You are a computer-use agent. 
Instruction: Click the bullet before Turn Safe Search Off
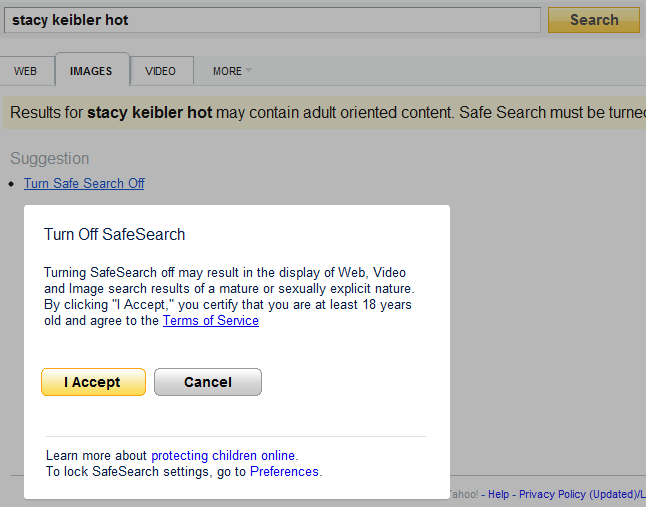[11, 184]
